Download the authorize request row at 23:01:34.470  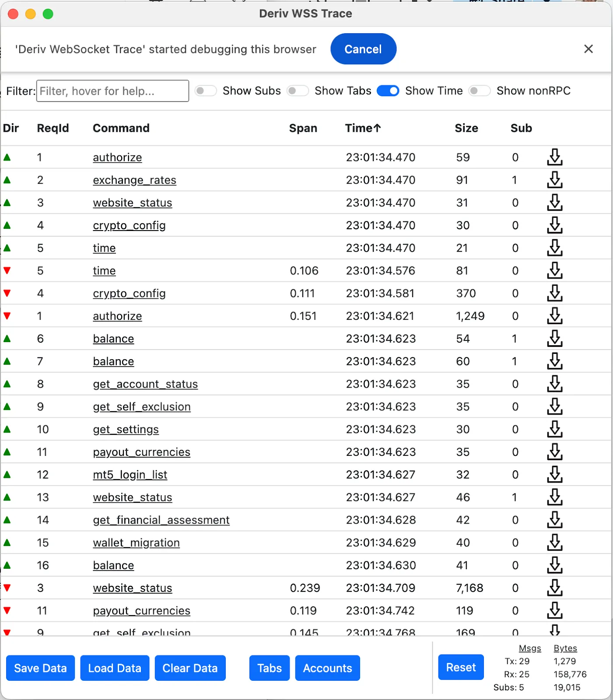(x=555, y=157)
